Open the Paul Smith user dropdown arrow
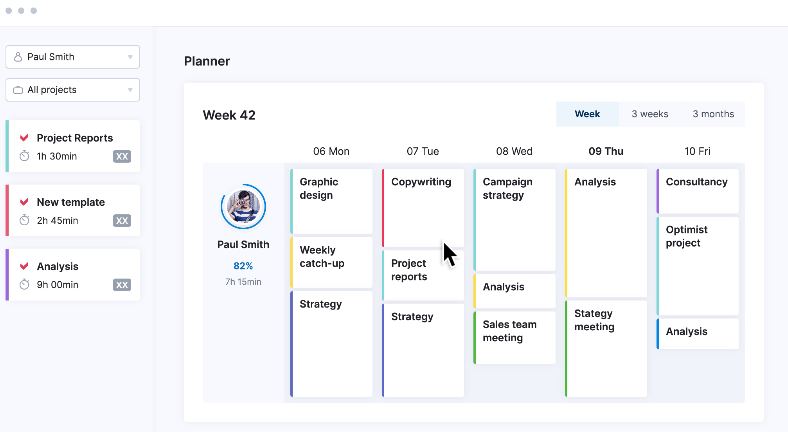Screen dimensions: 788x432 point(130,57)
